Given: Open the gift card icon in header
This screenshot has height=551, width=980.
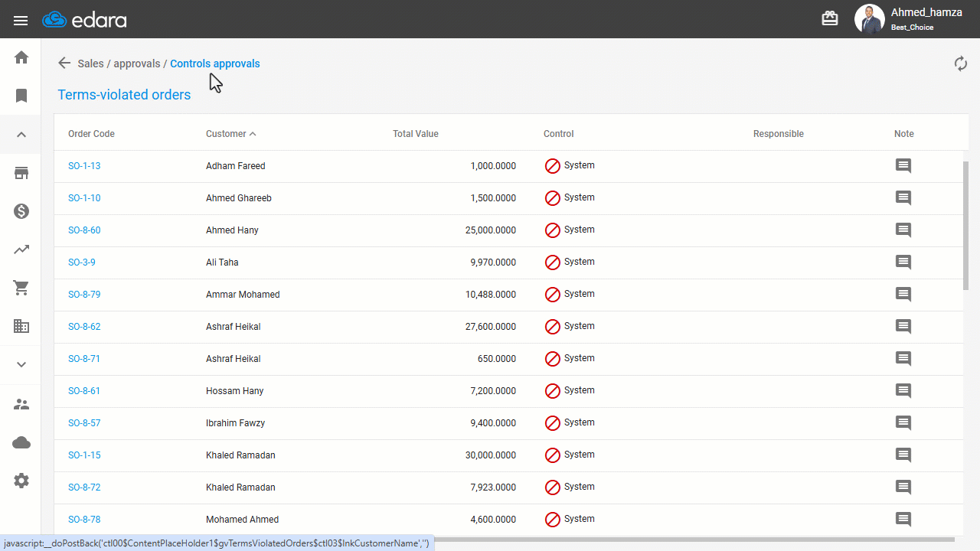Looking at the screenshot, I should coord(830,18).
